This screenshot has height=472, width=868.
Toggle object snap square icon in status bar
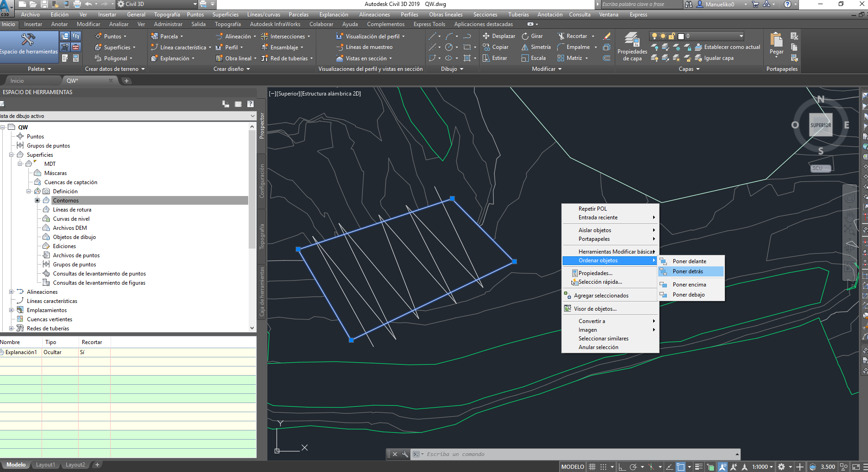tap(681, 467)
